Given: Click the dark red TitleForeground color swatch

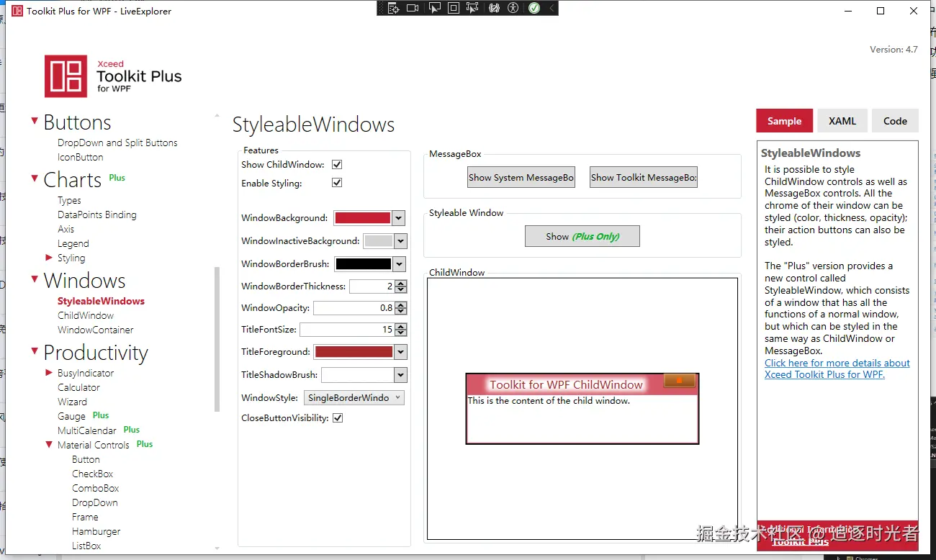Looking at the screenshot, I should pos(354,352).
